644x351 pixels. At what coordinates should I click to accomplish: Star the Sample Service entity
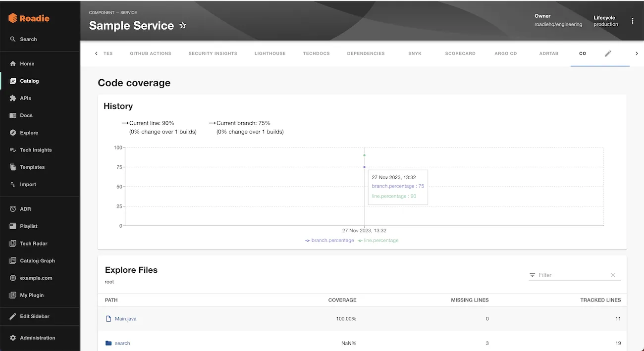pyautogui.click(x=183, y=25)
